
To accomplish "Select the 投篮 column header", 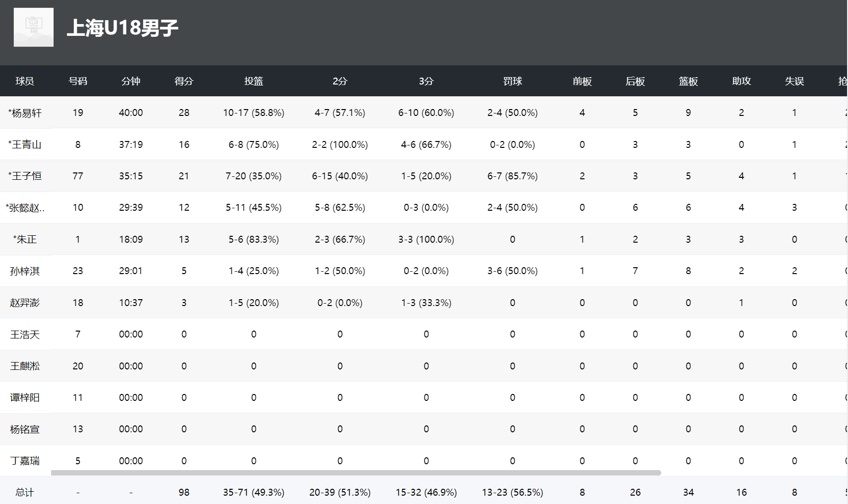I will click(254, 81).
